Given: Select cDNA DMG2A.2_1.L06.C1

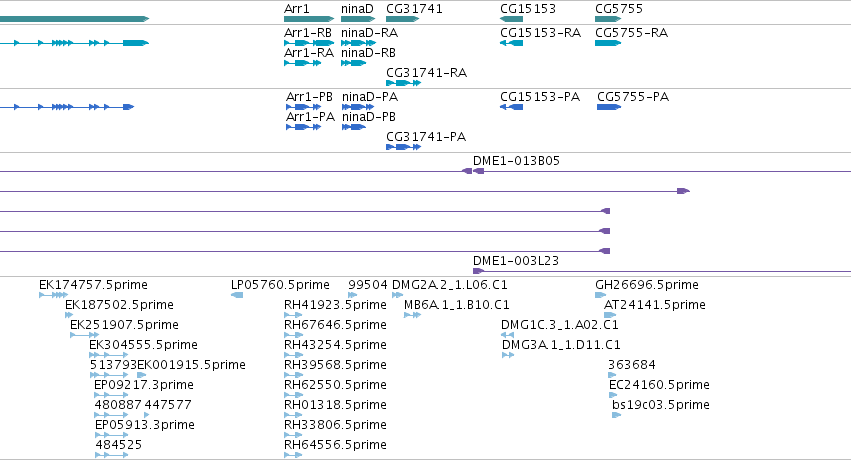Looking at the screenshot, I should click(450, 285).
